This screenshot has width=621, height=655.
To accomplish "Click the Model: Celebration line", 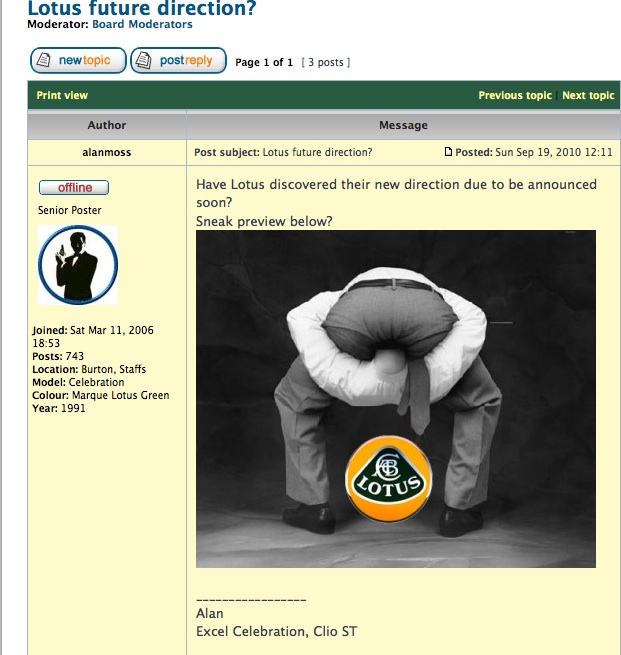I will coord(78,382).
